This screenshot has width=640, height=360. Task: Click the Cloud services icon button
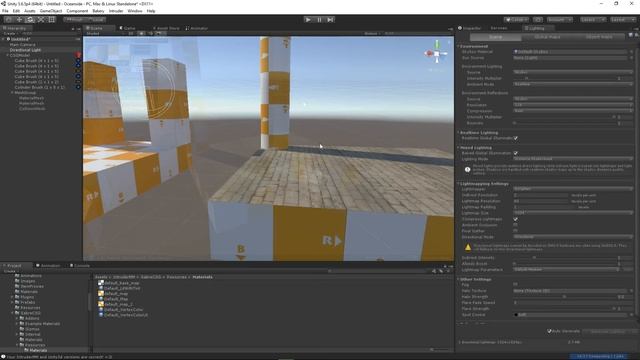pos(538,20)
